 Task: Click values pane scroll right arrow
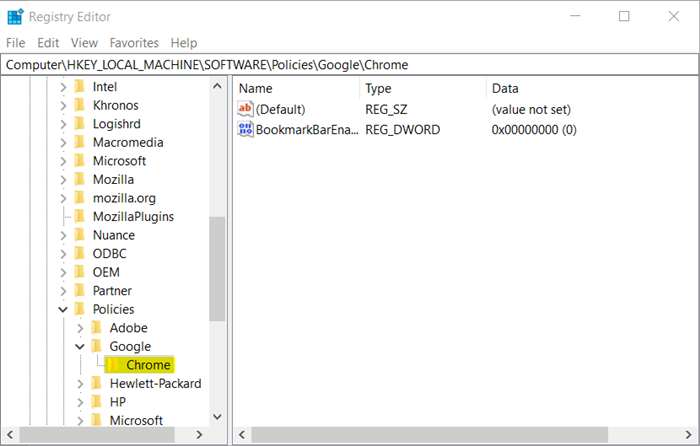[688, 435]
